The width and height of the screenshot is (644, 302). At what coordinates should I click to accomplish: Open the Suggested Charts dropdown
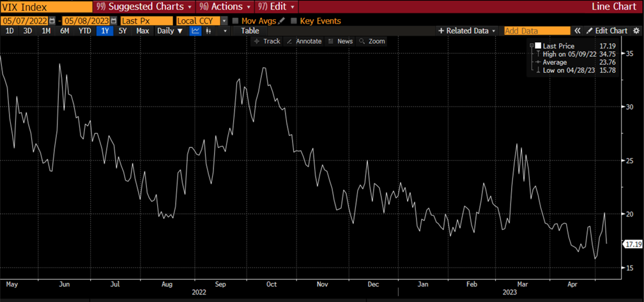click(144, 7)
